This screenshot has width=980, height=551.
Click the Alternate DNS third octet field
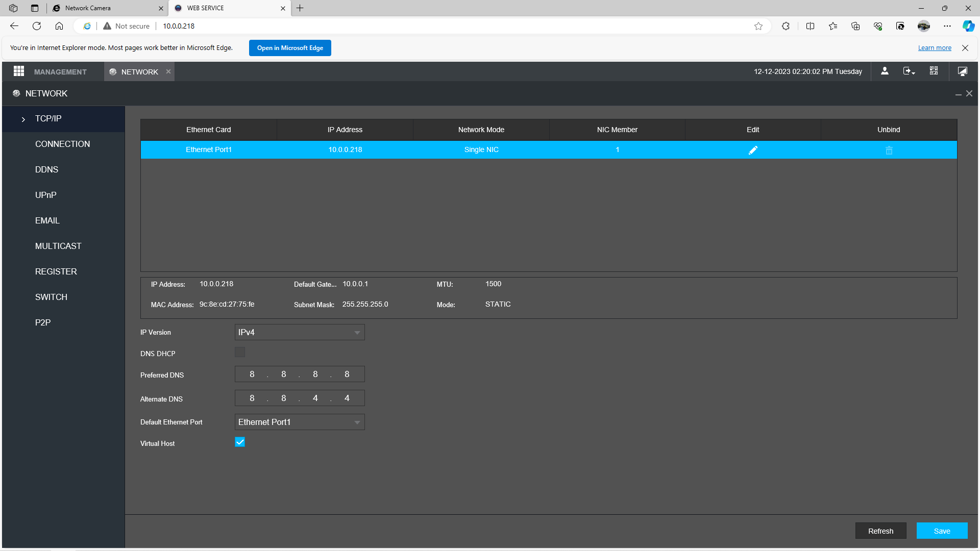(x=315, y=398)
